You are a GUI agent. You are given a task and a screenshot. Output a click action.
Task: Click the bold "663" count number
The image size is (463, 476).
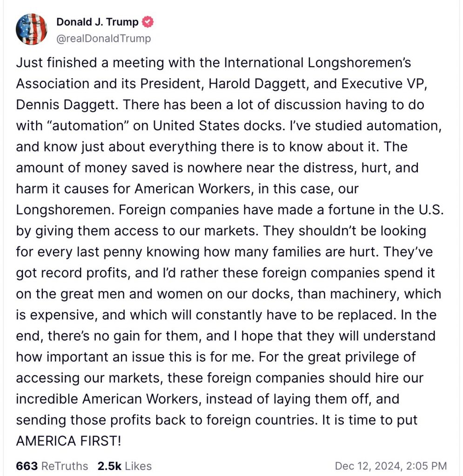27,466
